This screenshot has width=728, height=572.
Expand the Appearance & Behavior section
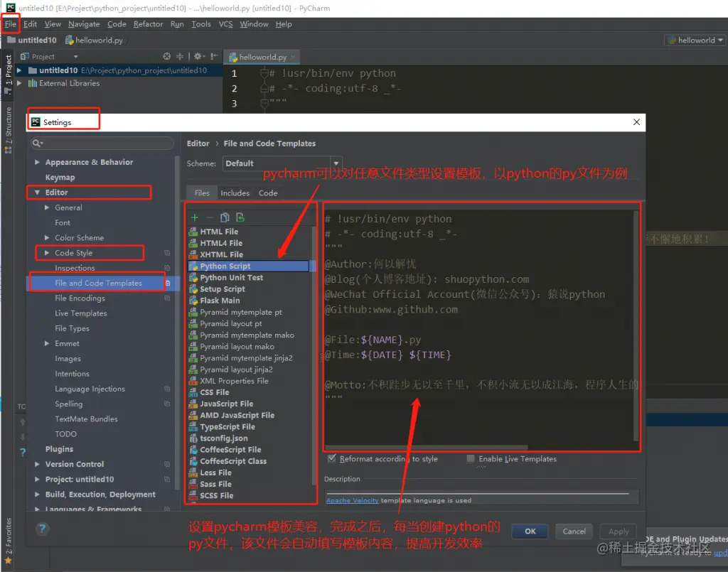pyautogui.click(x=37, y=162)
